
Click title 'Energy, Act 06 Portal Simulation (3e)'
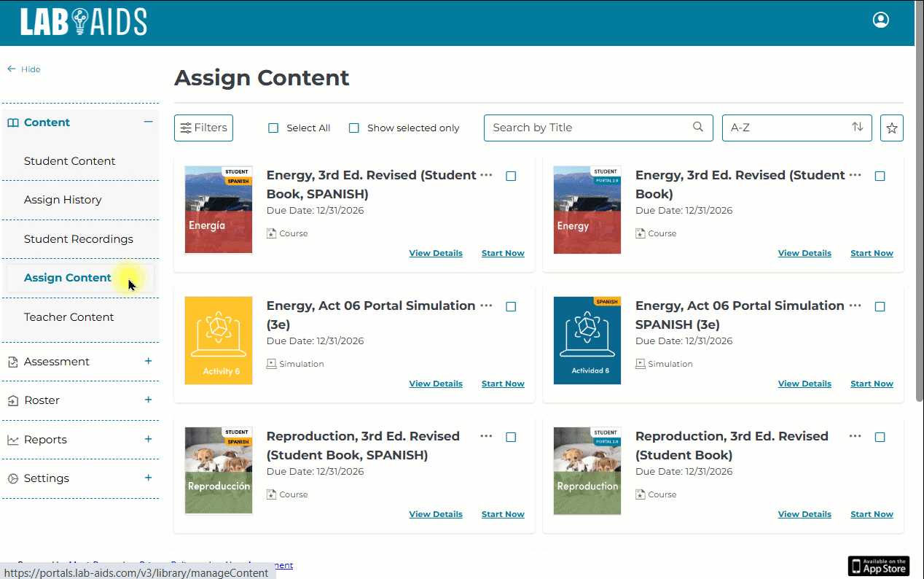(371, 315)
